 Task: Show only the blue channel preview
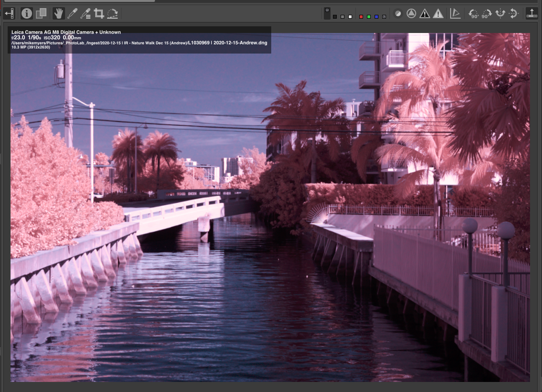(x=376, y=17)
